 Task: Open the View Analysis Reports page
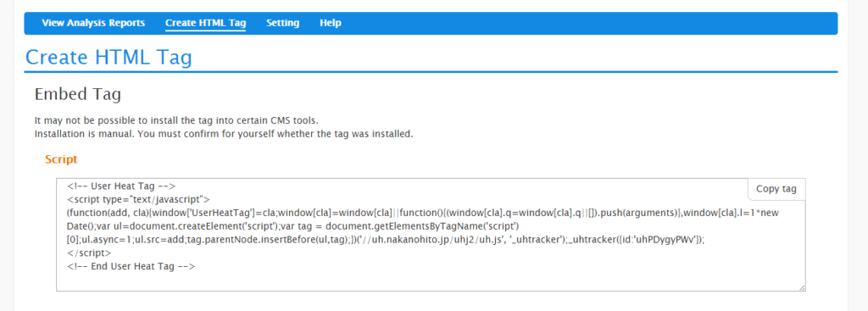tap(93, 23)
